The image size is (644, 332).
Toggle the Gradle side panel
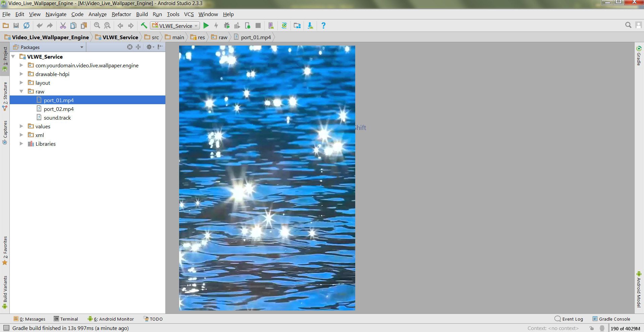click(x=639, y=56)
